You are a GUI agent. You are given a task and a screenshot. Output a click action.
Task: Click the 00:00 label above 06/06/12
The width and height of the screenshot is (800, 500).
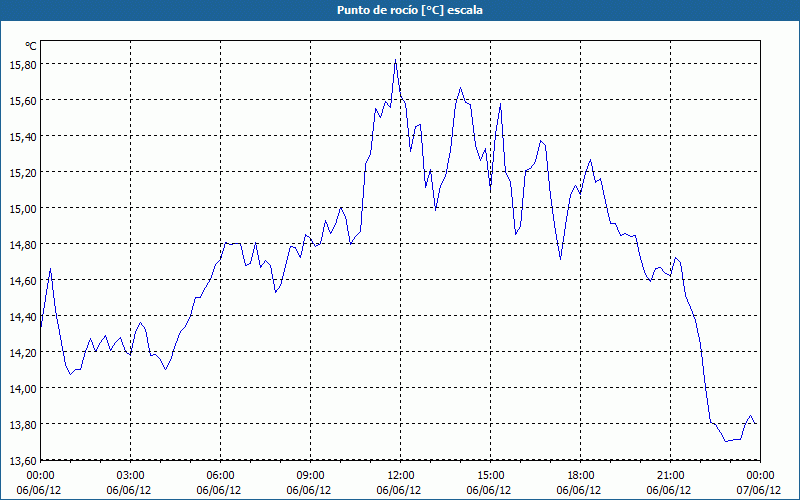40,476
